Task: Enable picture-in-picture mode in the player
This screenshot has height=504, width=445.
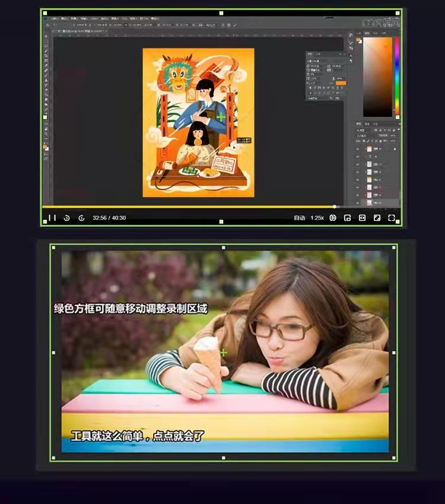Action: pyautogui.click(x=347, y=218)
